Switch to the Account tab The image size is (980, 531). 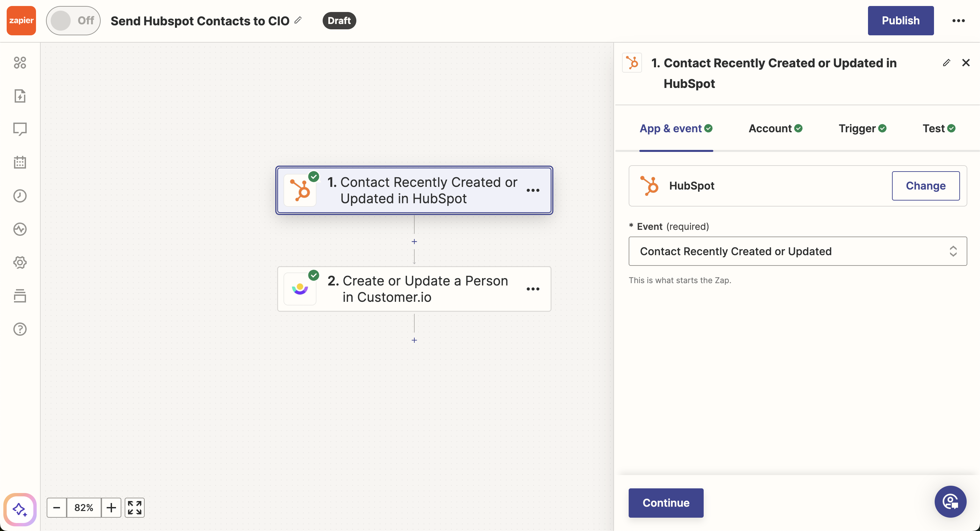(x=775, y=129)
